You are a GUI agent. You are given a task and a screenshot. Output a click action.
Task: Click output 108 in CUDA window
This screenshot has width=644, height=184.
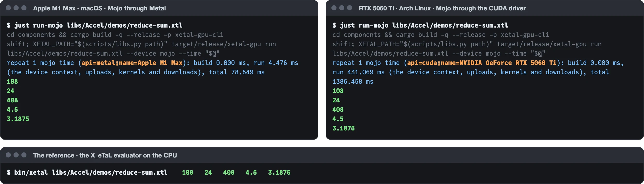[x=338, y=91]
